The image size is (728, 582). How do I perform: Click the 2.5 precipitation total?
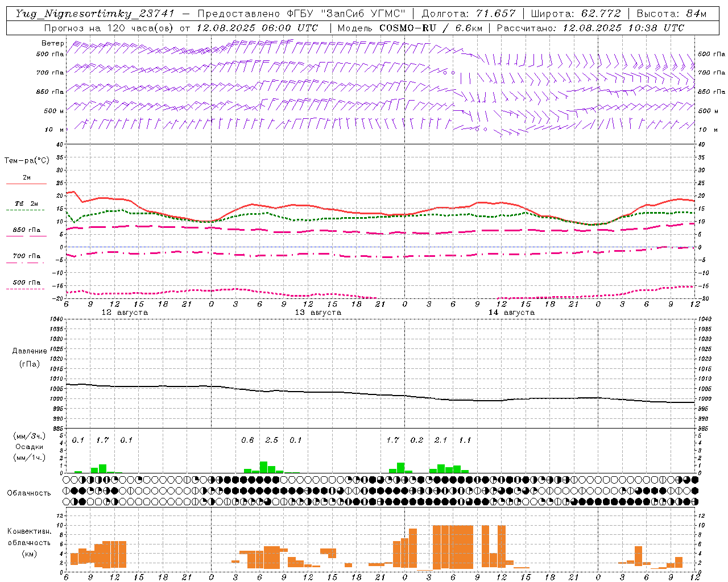272,440
